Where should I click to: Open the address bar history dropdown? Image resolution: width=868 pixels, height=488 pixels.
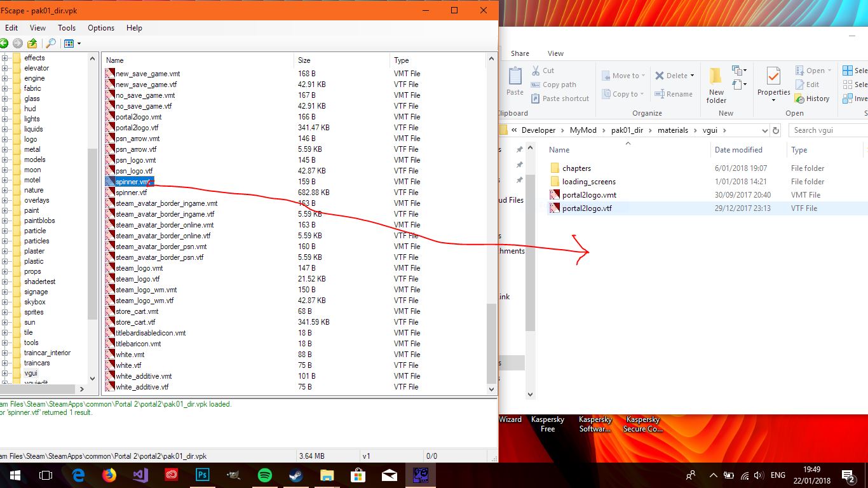tap(764, 130)
